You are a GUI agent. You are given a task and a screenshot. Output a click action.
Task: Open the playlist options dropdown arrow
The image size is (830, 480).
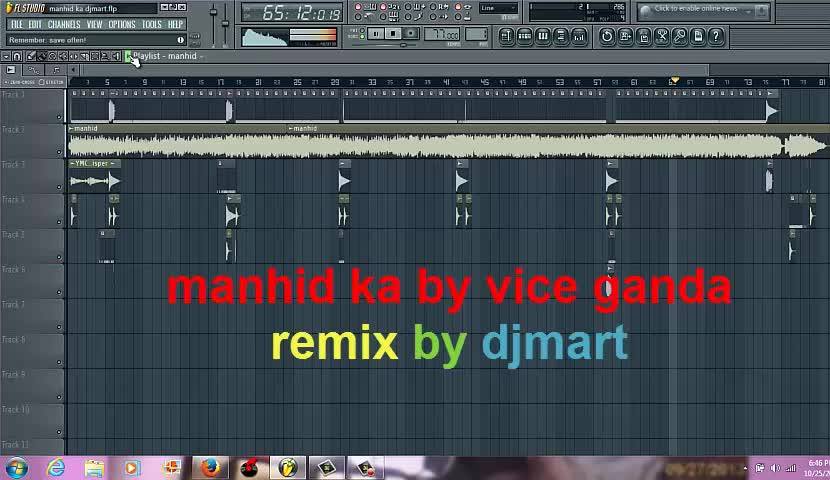click(x=6, y=56)
